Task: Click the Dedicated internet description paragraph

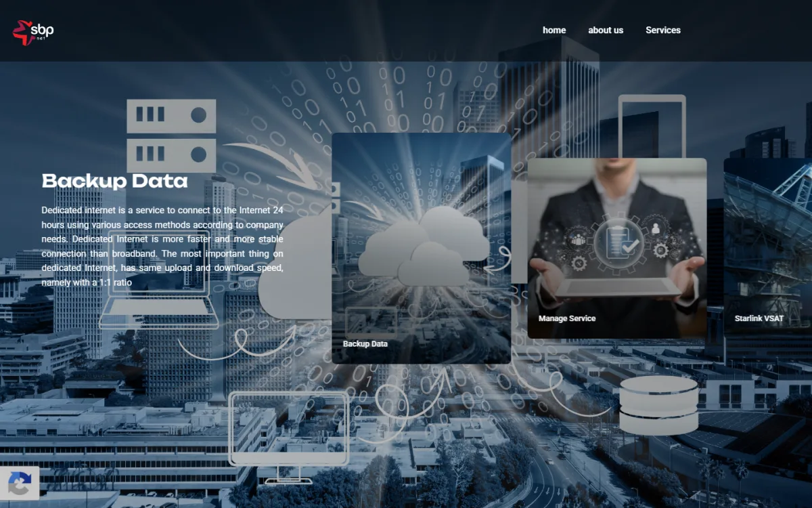Action: pyautogui.click(x=162, y=247)
